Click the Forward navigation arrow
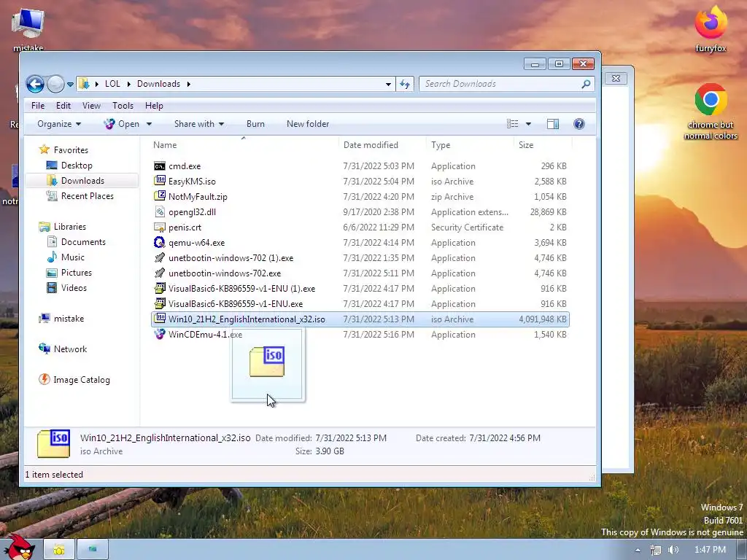 55,85
